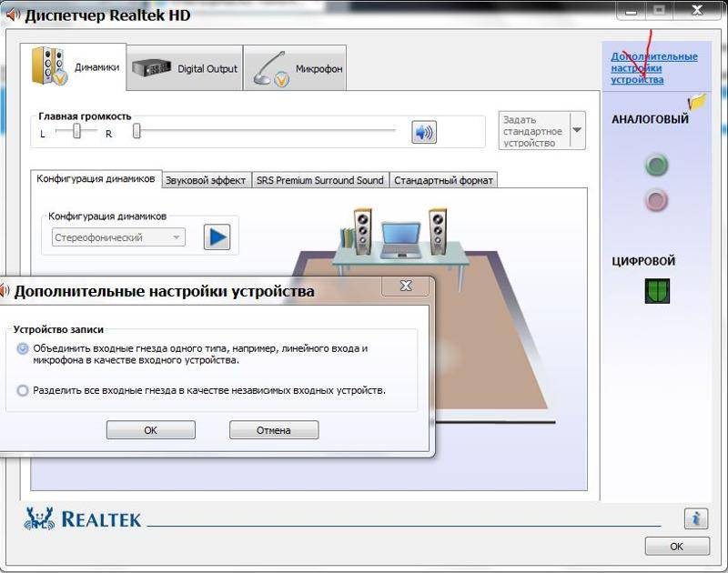Click the laptop image in the room preview

(400, 240)
